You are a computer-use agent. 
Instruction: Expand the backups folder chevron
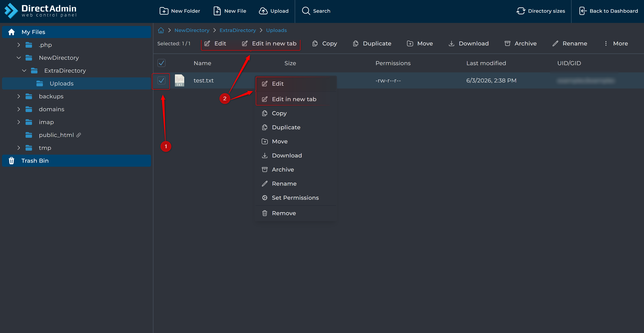click(19, 97)
